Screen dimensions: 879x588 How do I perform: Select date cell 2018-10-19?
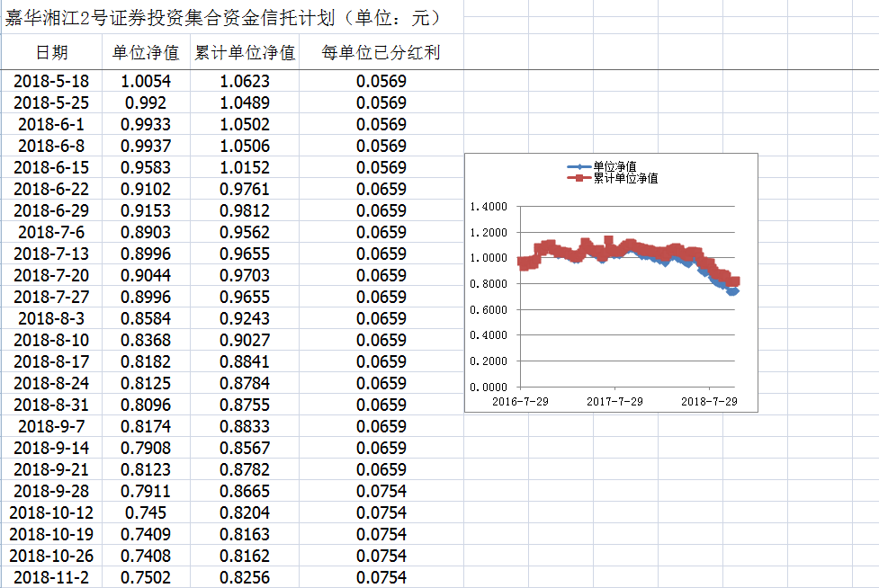[51, 534]
